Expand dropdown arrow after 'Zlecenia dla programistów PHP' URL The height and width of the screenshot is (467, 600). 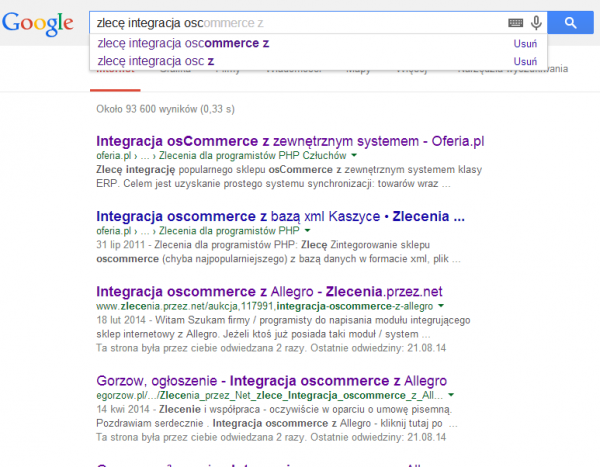point(307,231)
